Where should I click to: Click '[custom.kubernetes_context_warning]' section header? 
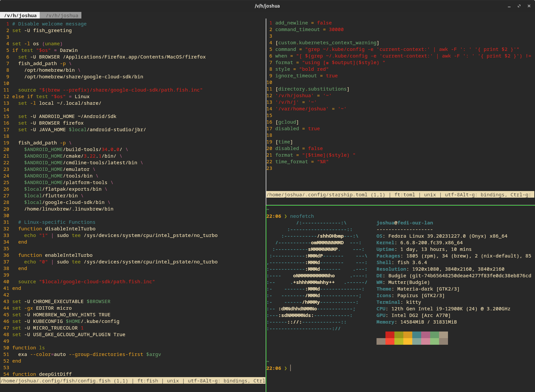coord(327,43)
